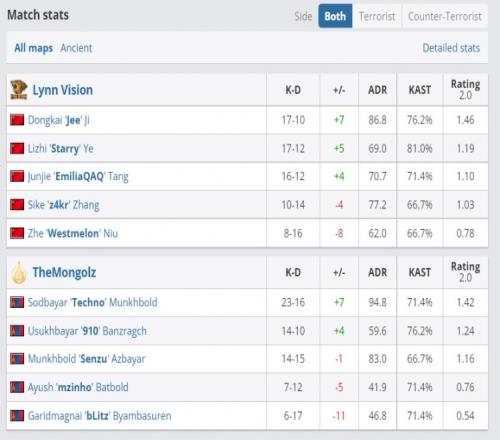Click the flag icon beside Zhe 'Westmelon' Niu

(17, 233)
